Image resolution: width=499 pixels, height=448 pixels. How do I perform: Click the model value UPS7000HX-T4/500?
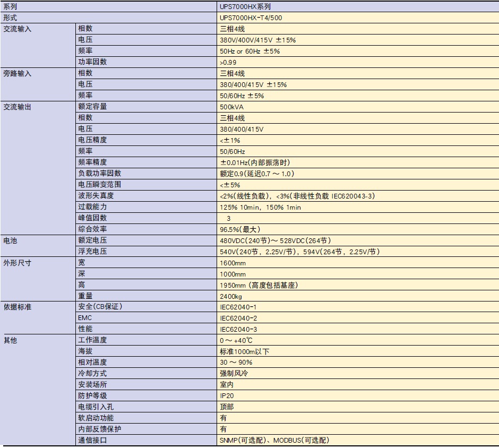[x=251, y=18]
